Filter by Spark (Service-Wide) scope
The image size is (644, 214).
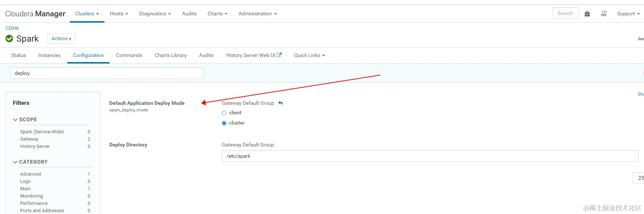[x=42, y=132]
